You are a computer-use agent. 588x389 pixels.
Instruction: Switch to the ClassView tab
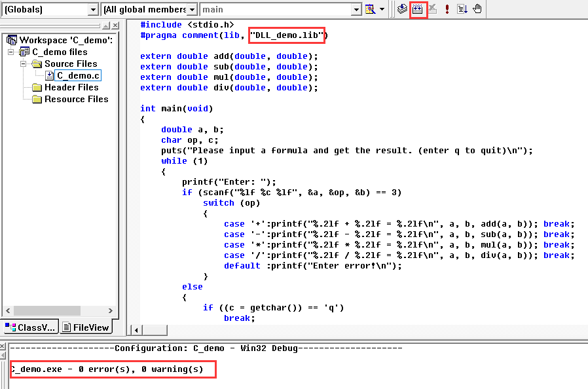30,327
